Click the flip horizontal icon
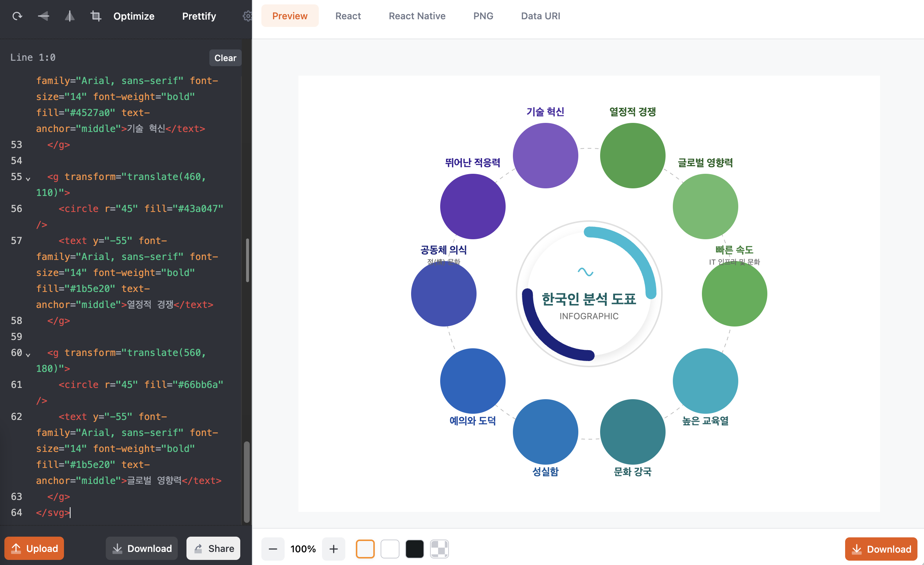Image resolution: width=924 pixels, height=565 pixels. click(x=70, y=16)
